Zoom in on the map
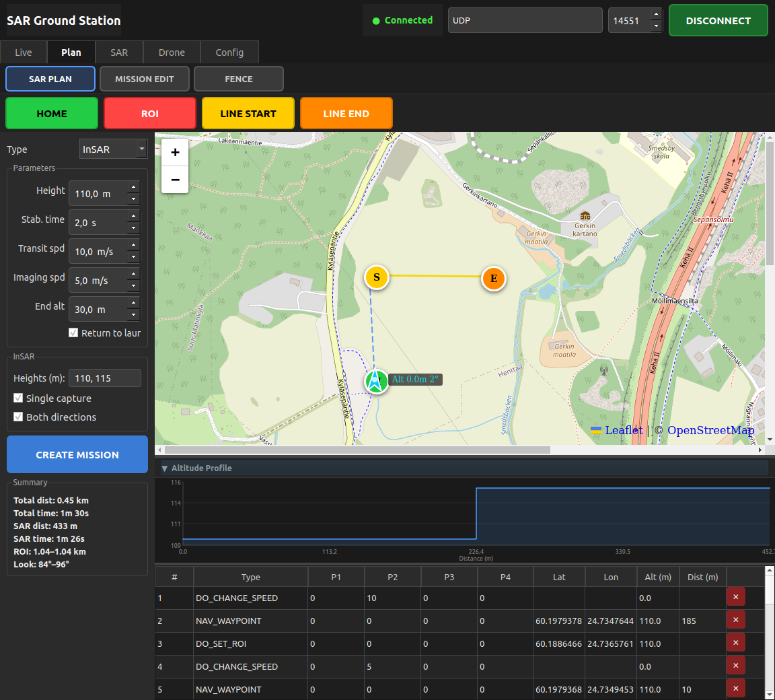The width and height of the screenshot is (775, 700). click(x=175, y=152)
